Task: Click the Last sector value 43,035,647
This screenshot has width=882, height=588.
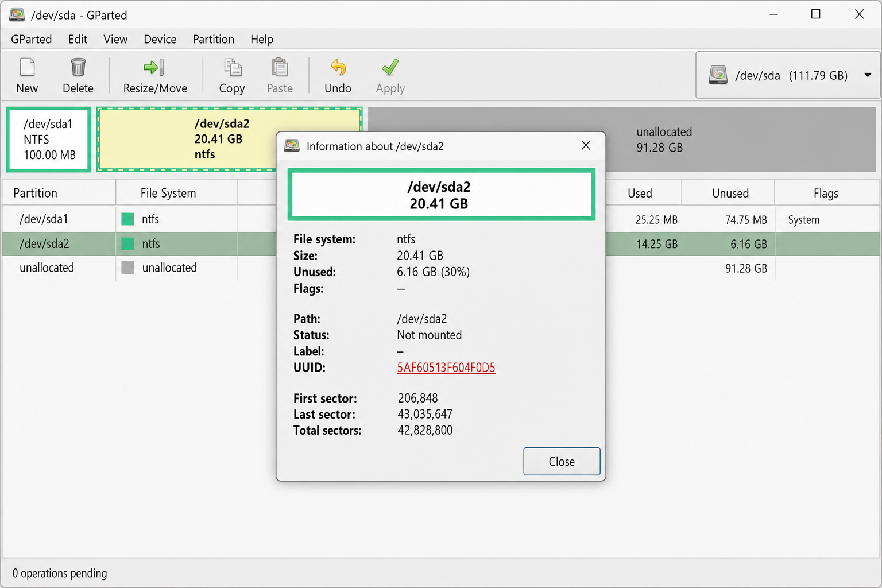Action: pyautogui.click(x=425, y=414)
